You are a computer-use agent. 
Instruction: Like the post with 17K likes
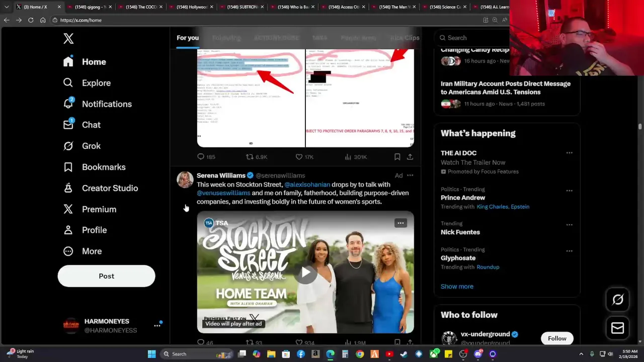(304, 157)
